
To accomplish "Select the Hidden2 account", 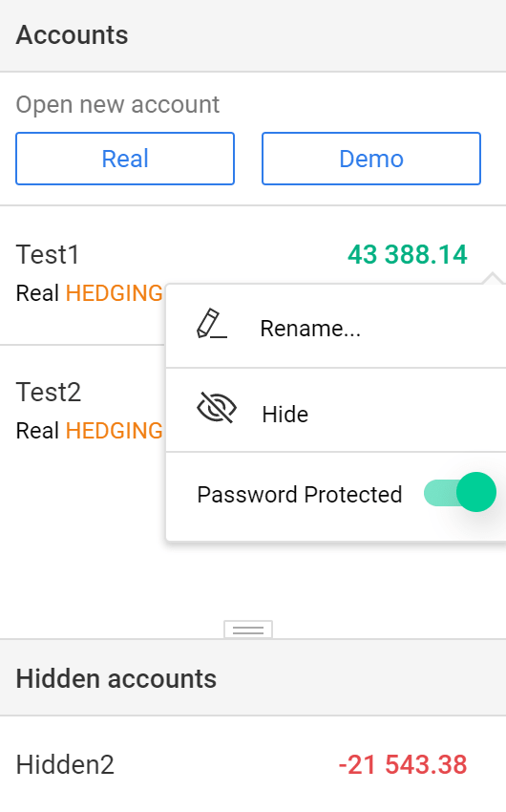I will [x=253, y=764].
